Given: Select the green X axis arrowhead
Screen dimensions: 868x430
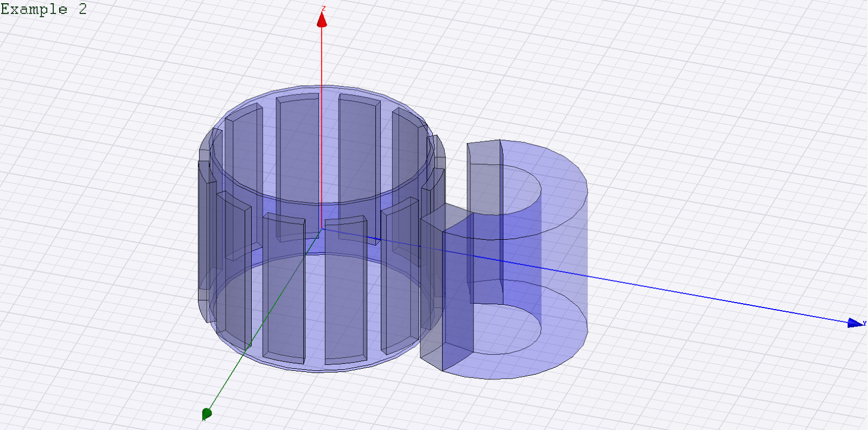Looking at the screenshot, I should coord(207,414).
